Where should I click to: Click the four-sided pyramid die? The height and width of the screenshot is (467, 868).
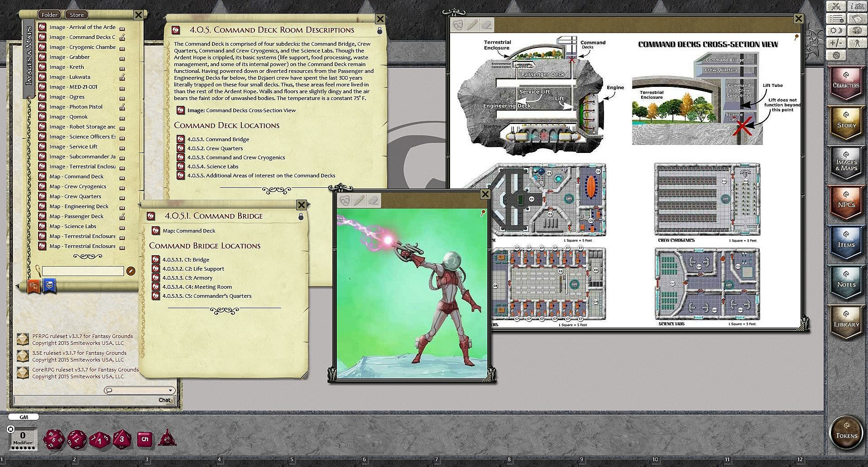tap(167, 438)
